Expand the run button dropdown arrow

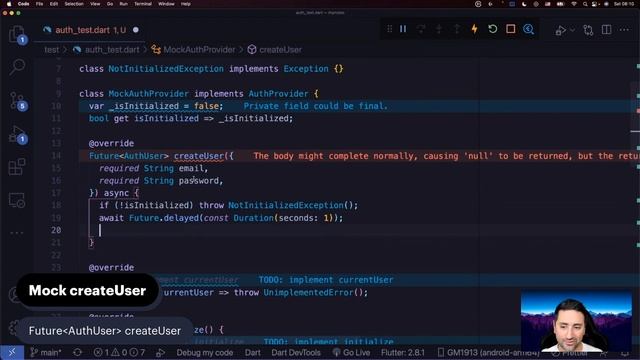point(572,30)
